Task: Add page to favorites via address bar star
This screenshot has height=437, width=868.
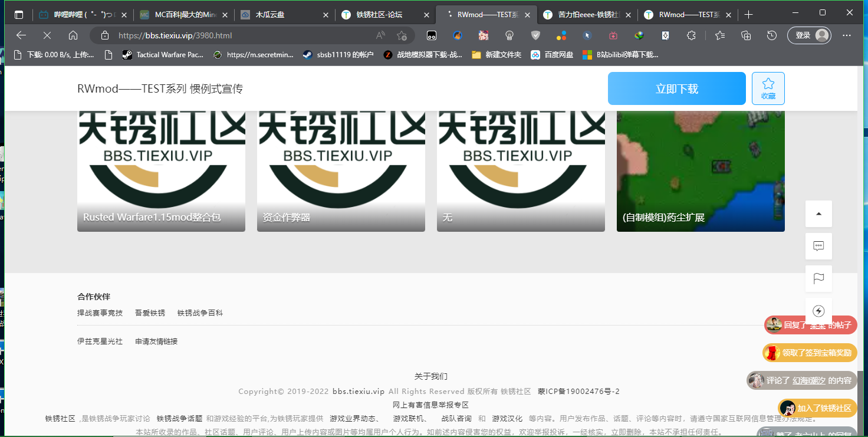Action: (x=402, y=35)
